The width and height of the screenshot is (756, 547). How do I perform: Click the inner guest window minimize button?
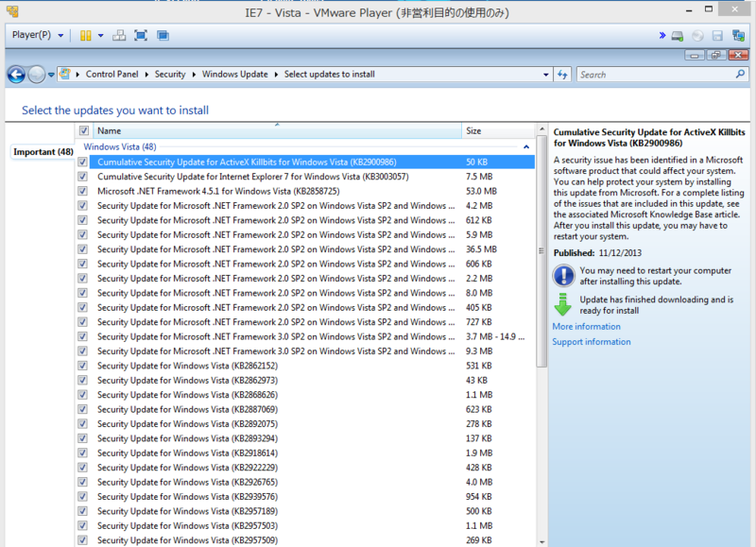pos(695,56)
